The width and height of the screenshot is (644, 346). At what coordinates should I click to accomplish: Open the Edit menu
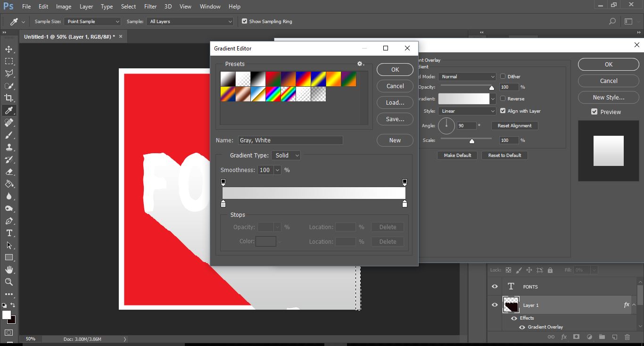pyautogui.click(x=43, y=7)
